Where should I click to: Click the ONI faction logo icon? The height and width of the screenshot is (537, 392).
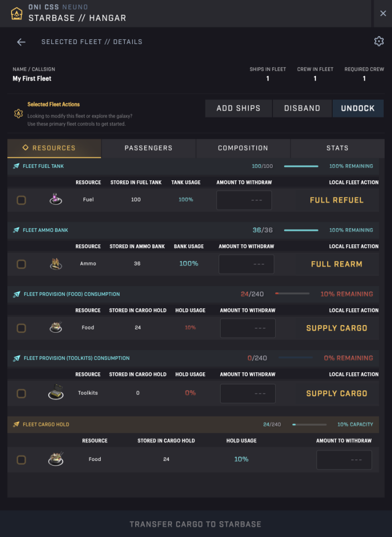coord(17,14)
